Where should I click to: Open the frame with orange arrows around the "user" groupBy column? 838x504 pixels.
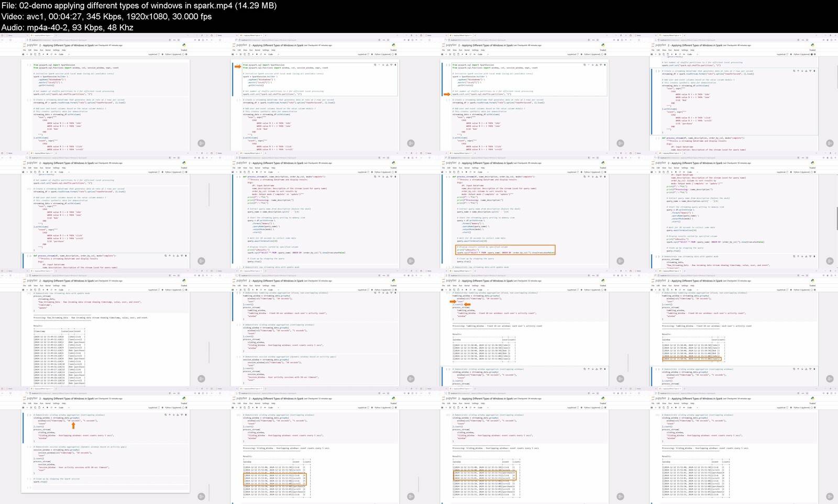point(524,328)
